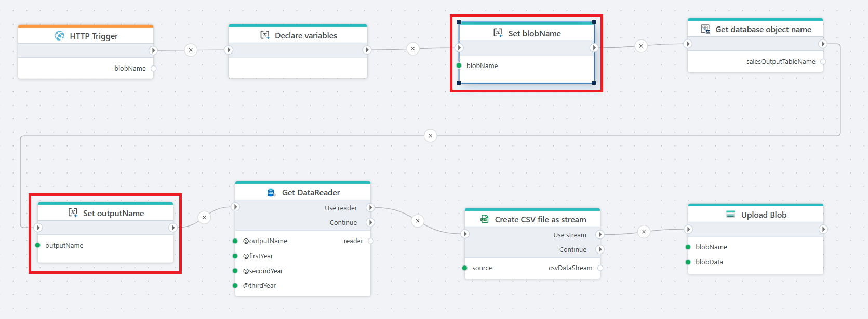The height and width of the screenshot is (319, 868).
Task: Select the Upload Blob node title
Action: (x=763, y=215)
